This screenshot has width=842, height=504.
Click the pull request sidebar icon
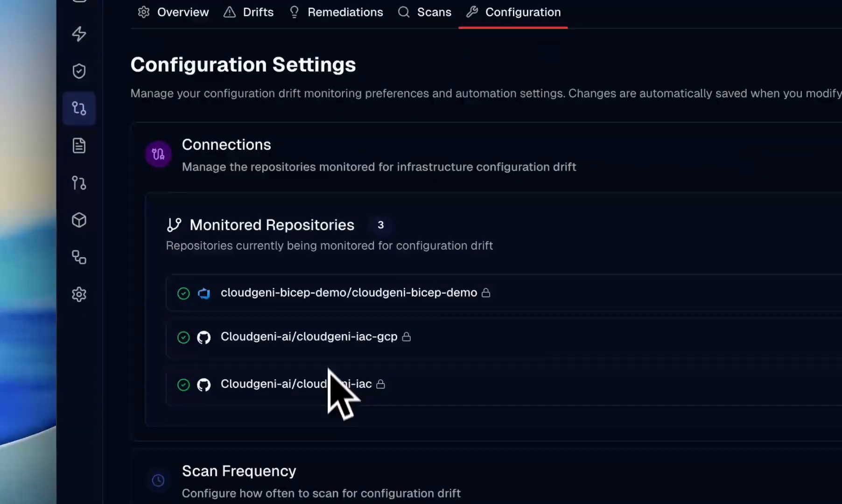coord(79,183)
